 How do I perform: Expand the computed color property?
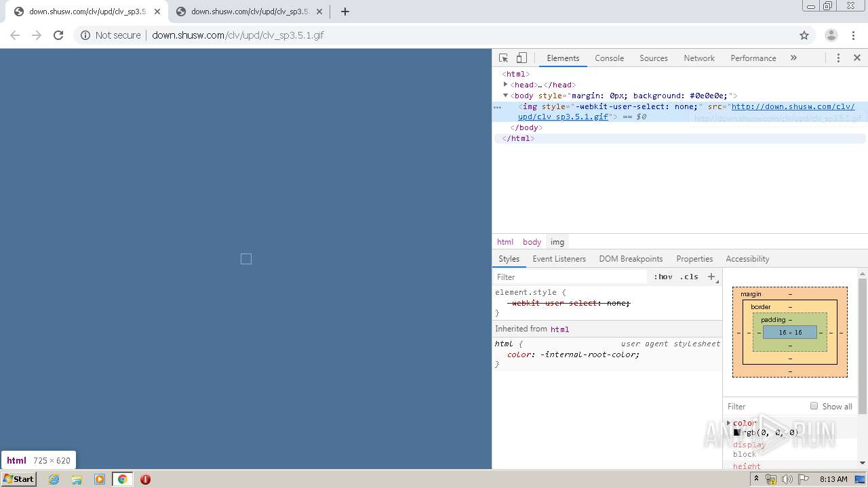click(x=729, y=423)
